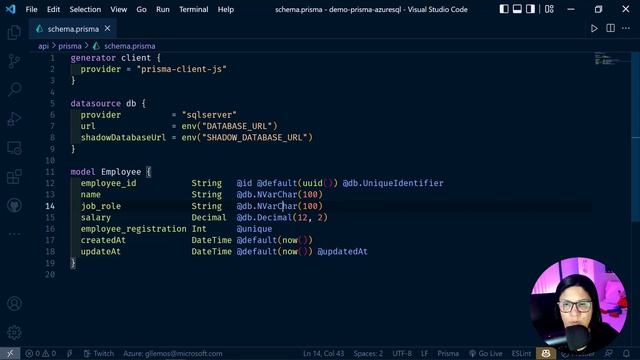Open the Manage settings gear
The width and height of the screenshot is (640, 360).
click(14, 332)
